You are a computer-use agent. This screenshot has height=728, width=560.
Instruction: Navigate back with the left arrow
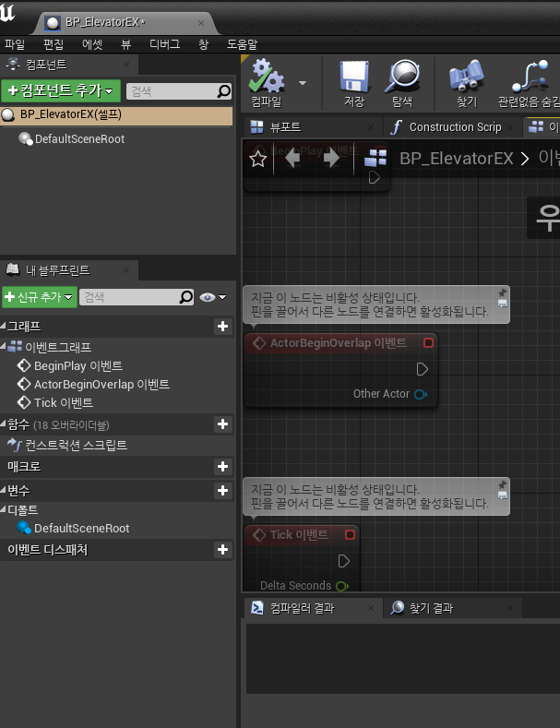pyautogui.click(x=292, y=159)
